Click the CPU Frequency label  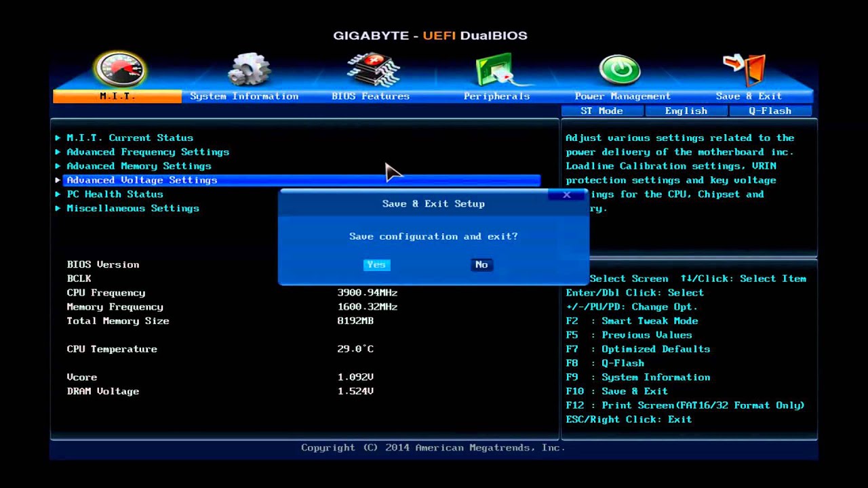tap(106, 293)
